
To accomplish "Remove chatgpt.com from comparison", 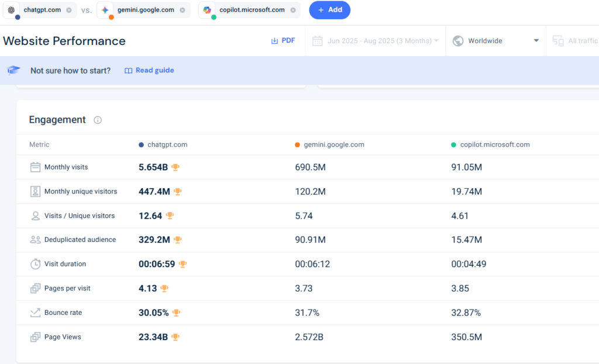I will pyautogui.click(x=69, y=11).
